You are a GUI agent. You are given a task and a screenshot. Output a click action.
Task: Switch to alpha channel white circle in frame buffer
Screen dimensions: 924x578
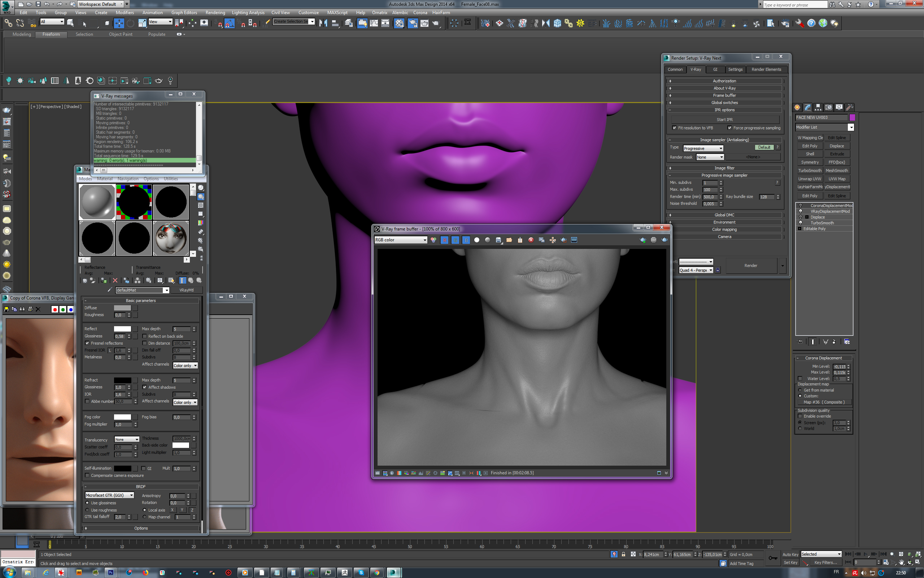click(x=476, y=240)
